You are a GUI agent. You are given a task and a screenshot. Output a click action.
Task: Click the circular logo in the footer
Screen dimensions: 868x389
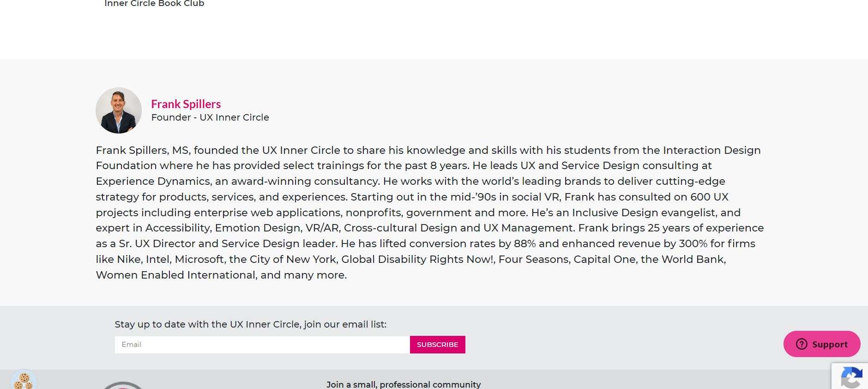[122, 386]
